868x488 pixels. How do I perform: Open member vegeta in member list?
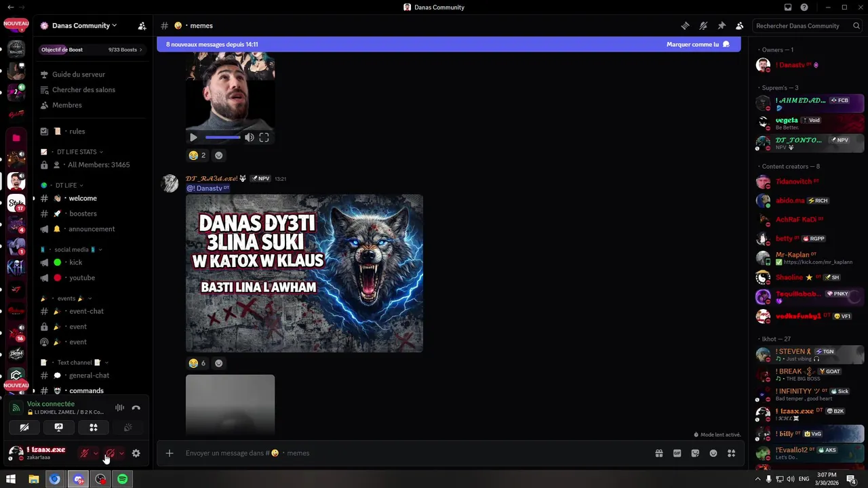pos(809,123)
